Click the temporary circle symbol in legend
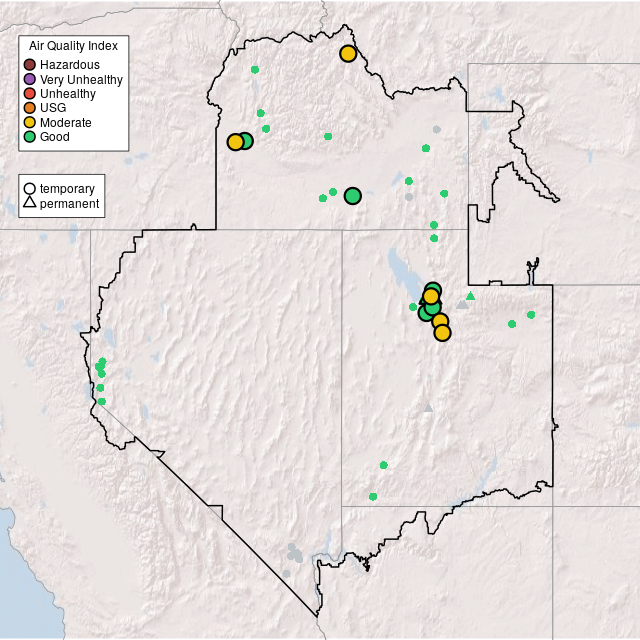The height and width of the screenshot is (640, 640). [30, 188]
